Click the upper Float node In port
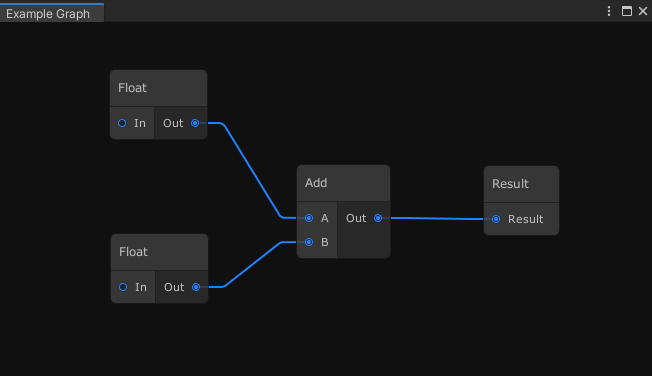 [x=122, y=123]
